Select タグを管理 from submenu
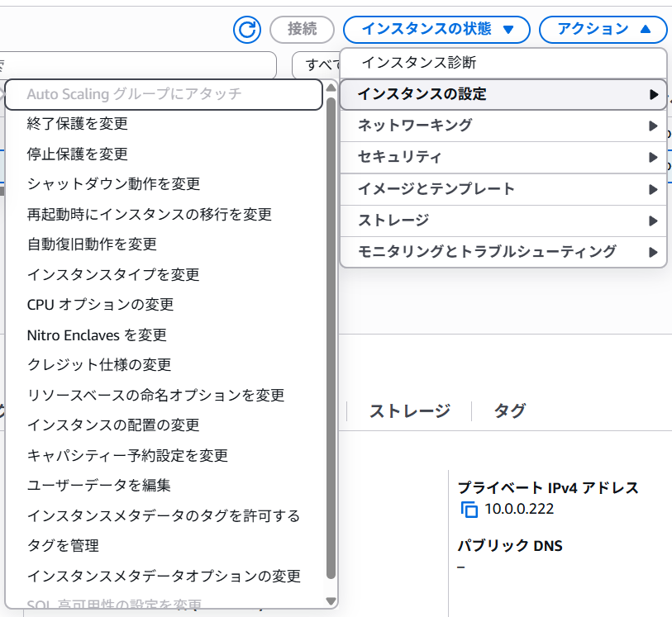Viewport: 672px width, 617px height. (x=63, y=546)
